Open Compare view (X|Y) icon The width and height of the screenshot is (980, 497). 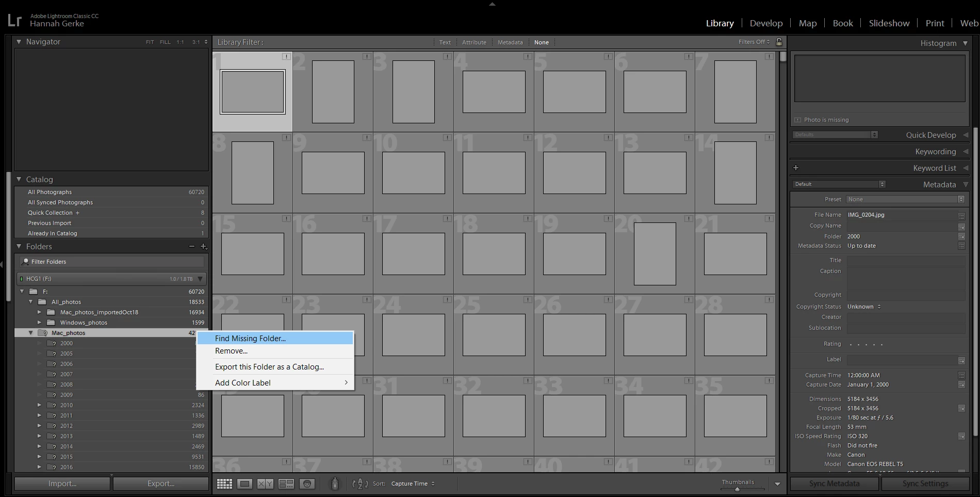(x=265, y=484)
